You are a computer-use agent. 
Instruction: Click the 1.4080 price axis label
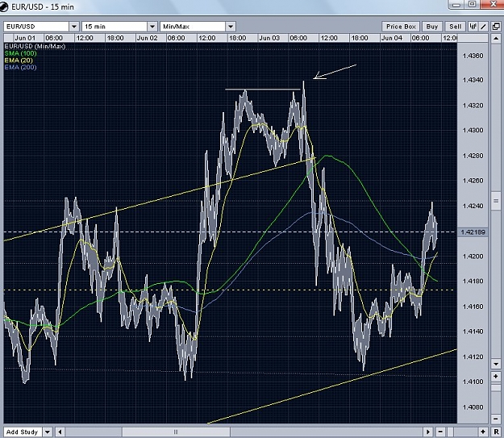pyautogui.click(x=473, y=407)
